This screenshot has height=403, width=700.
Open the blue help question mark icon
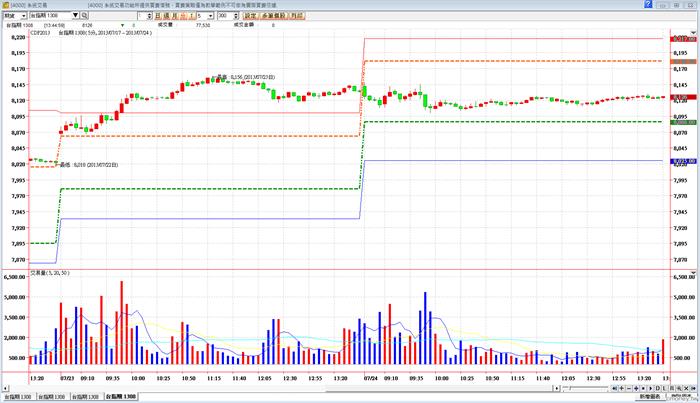[x=648, y=4]
